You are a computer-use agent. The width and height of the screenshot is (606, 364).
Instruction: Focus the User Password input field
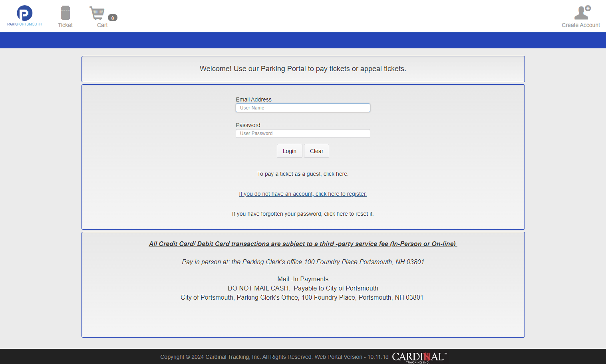coord(303,133)
